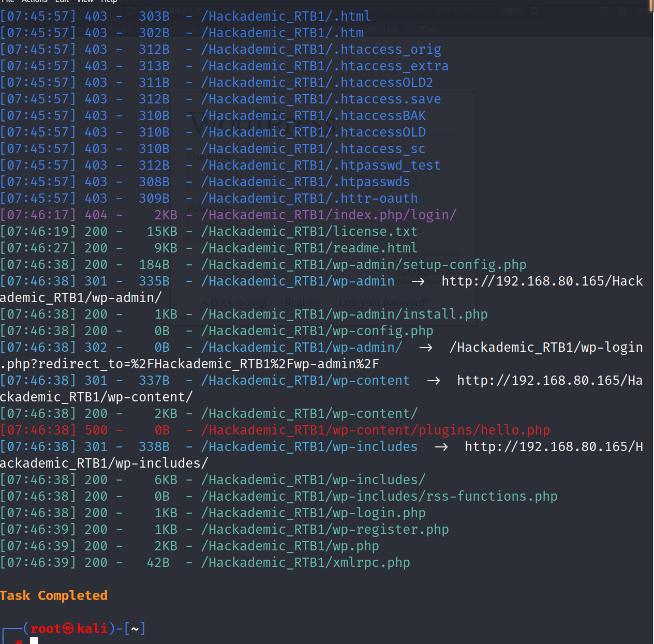Click the 302 /Hackademic_RTB1/wp-admin/ path
This screenshot has height=644, width=654.
(x=301, y=347)
